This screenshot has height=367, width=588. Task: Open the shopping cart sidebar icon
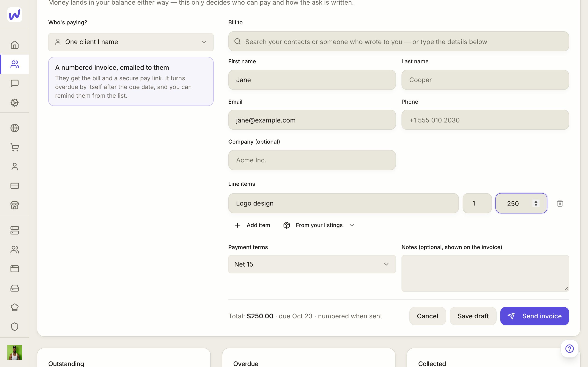click(x=14, y=147)
